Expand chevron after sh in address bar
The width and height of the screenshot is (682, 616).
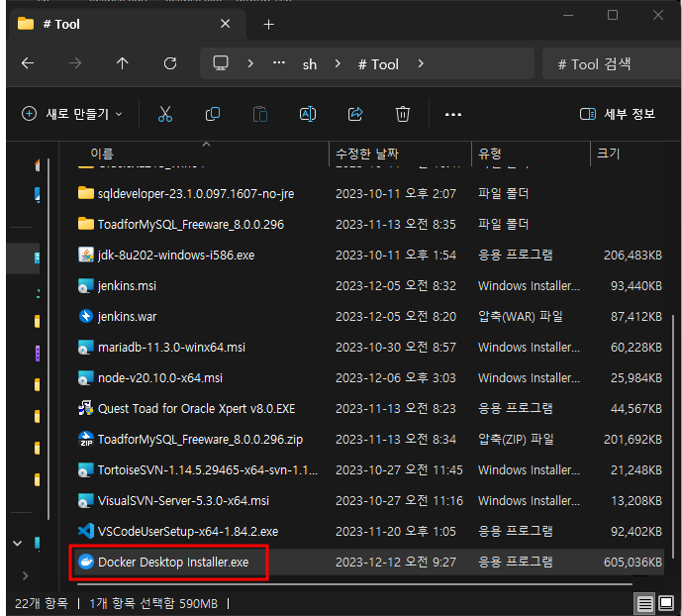click(338, 64)
